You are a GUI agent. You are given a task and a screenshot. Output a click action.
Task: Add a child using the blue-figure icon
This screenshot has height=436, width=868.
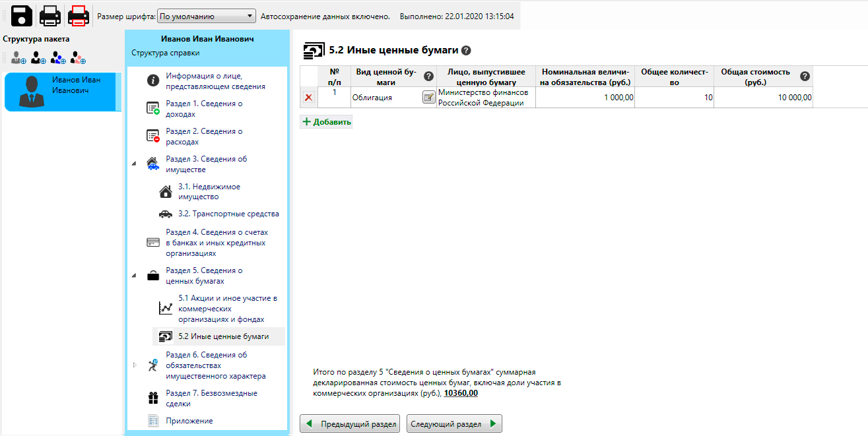coord(58,58)
